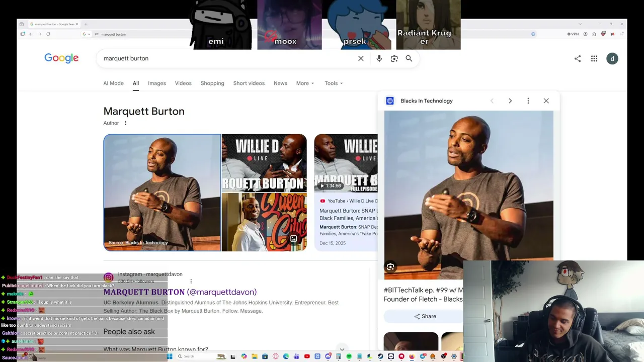Clear the search box with the X icon
This screenshot has width=644, height=362.
click(x=361, y=58)
